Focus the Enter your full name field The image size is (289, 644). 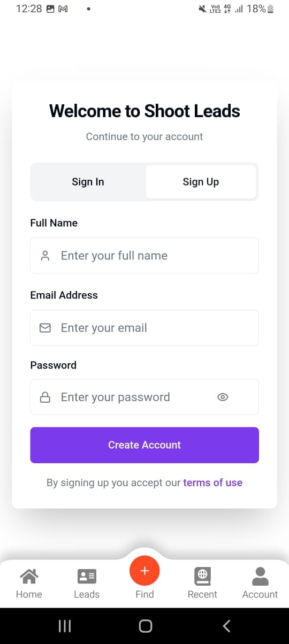pos(144,256)
